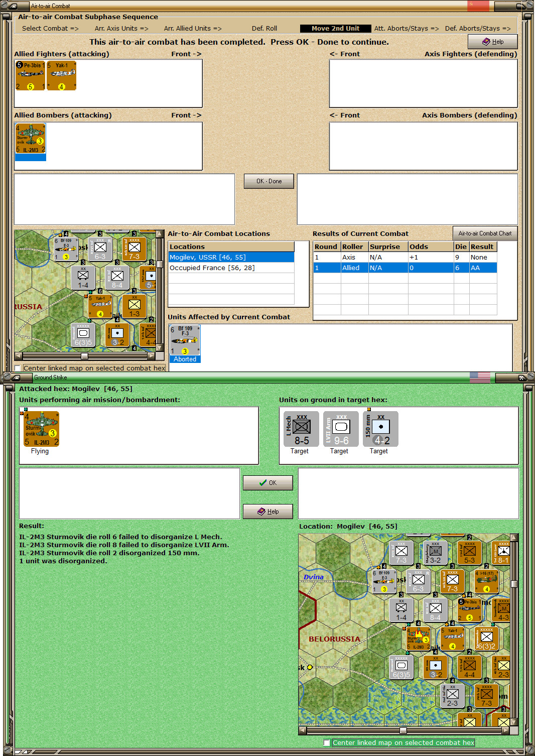Viewport: 535px width, 756px height.
Task: Click the I-16 fighter counter on Ground Strike map
Action: pyautogui.click(x=486, y=581)
